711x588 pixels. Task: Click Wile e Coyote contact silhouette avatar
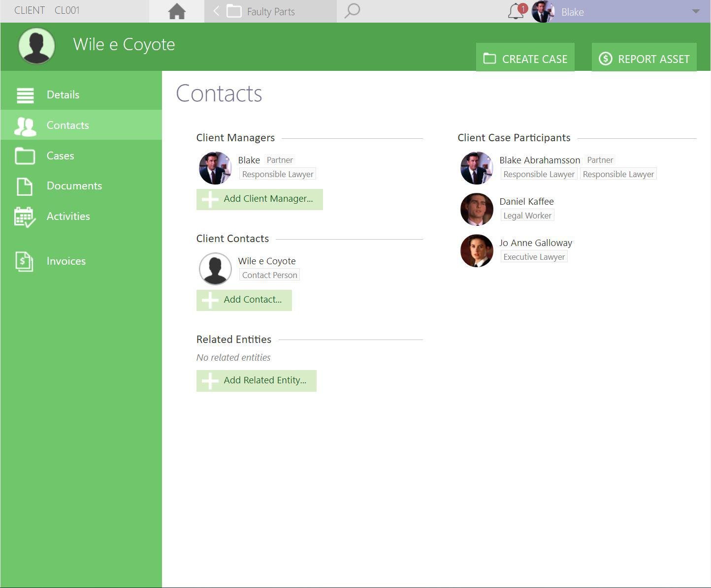click(x=215, y=269)
